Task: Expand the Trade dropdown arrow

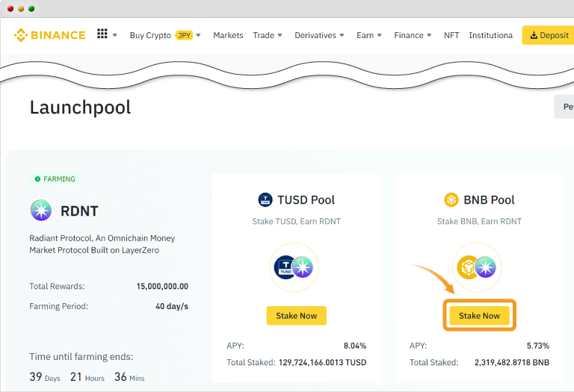Action: coord(280,35)
